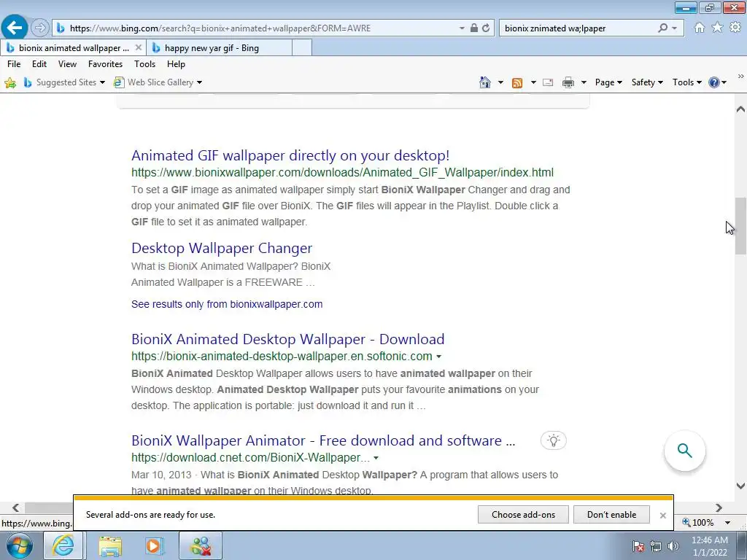Open the Help question mark icon
The width and height of the screenshot is (747, 560).
coord(713,82)
